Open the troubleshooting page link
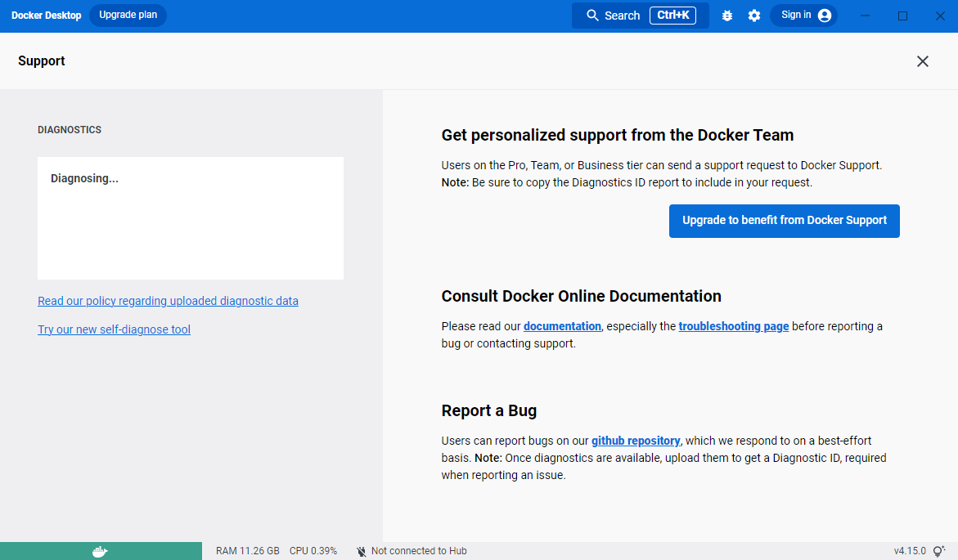The height and width of the screenshot is (560, 958). point(733,326)
